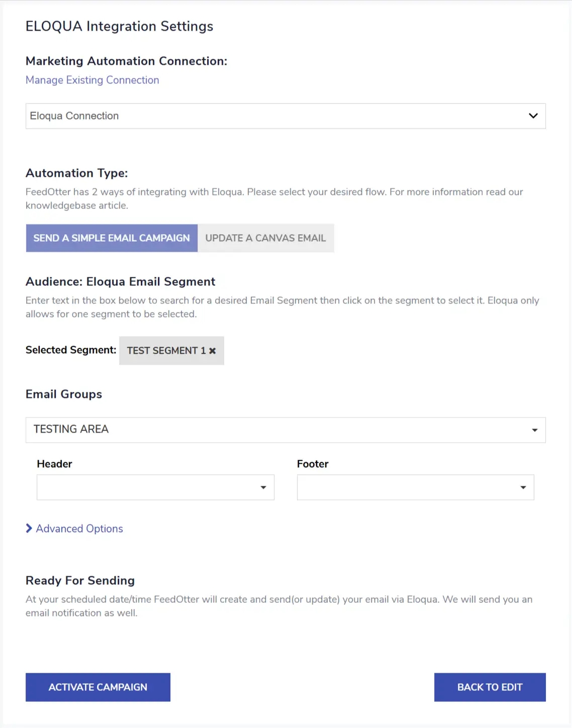Open the TESTING AREA email group dropdown
This screenshot has height=728, width=572.
tap(285, 430)
